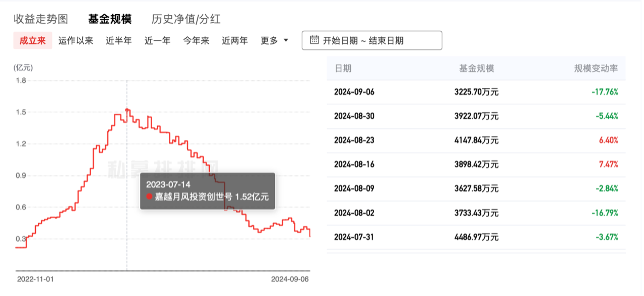Click the 开始日期 ~ 结束日期 field text
Image resolution: width=644 pixels, height=296 pixels.
[363, 41]
